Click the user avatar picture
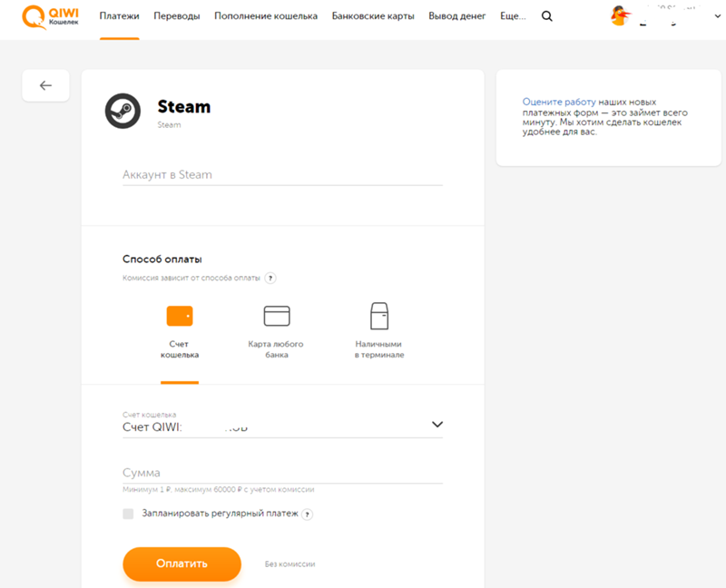Screen dimensions: 726x588 621,16
